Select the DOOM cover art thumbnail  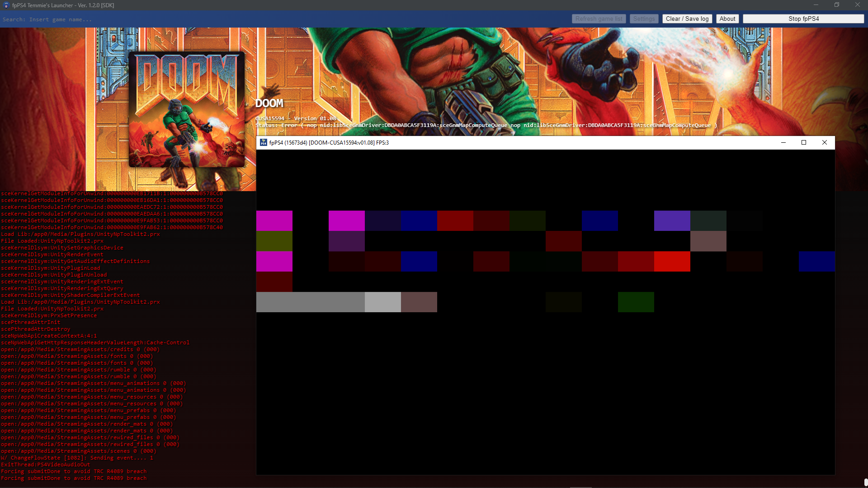click(x=187, y=108)
